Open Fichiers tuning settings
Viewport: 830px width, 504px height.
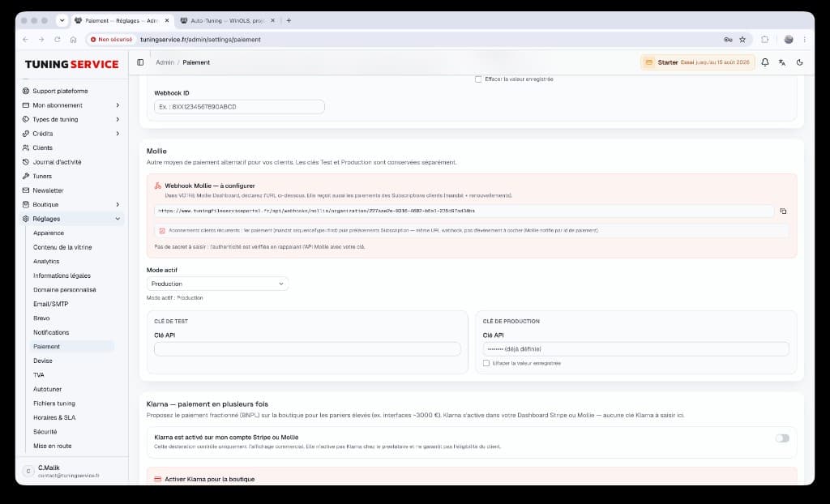point(54,404)
